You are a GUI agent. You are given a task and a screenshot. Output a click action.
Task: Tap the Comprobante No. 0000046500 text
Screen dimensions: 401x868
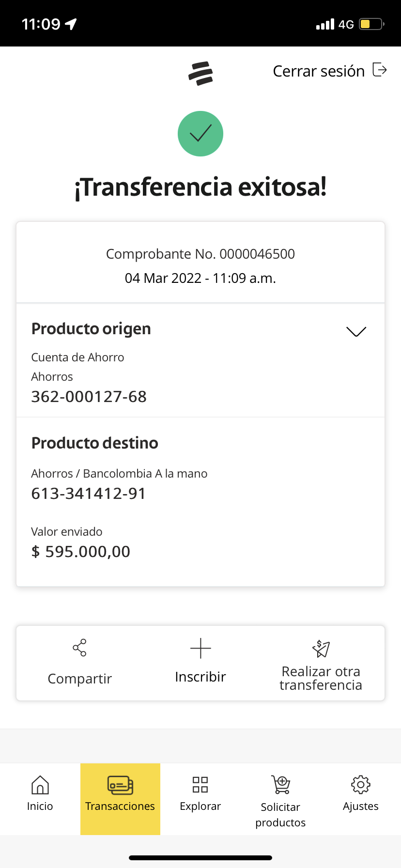[x=200, y=254]
